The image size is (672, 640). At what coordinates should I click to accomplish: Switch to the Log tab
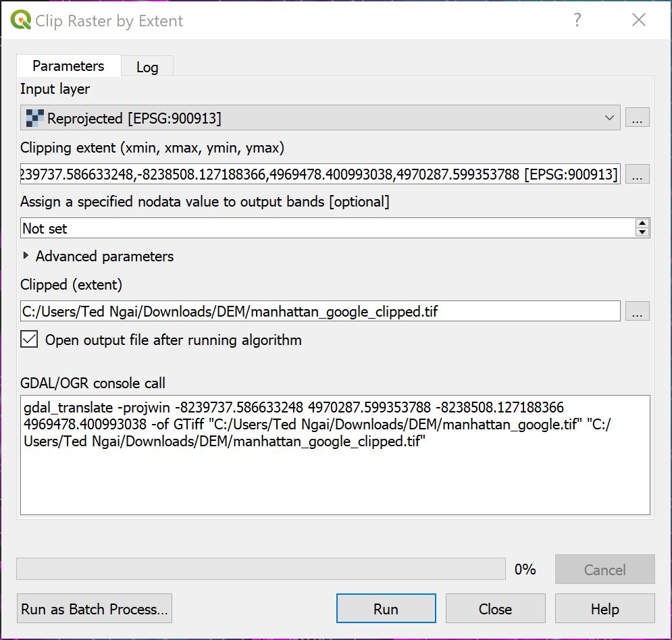point(147,65)
